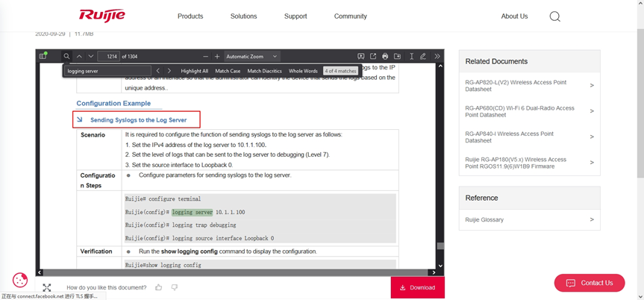Image resolution: width=644 pixels, height=300 pixels.
Task: Open the Support menu
Action: pos(296,16)
